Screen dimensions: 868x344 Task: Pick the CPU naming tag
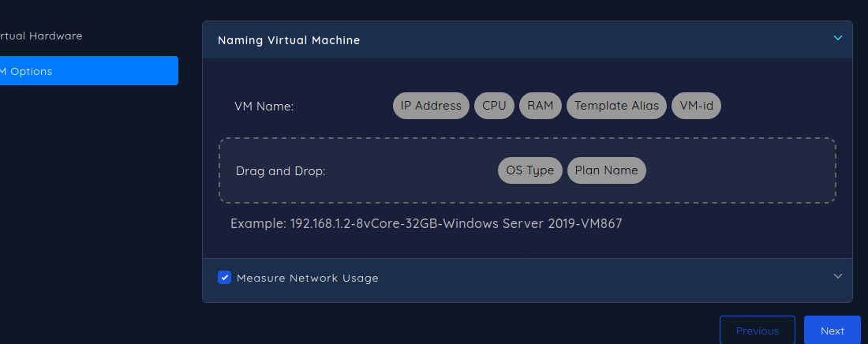pyautogui.click(x=494, y=106)
